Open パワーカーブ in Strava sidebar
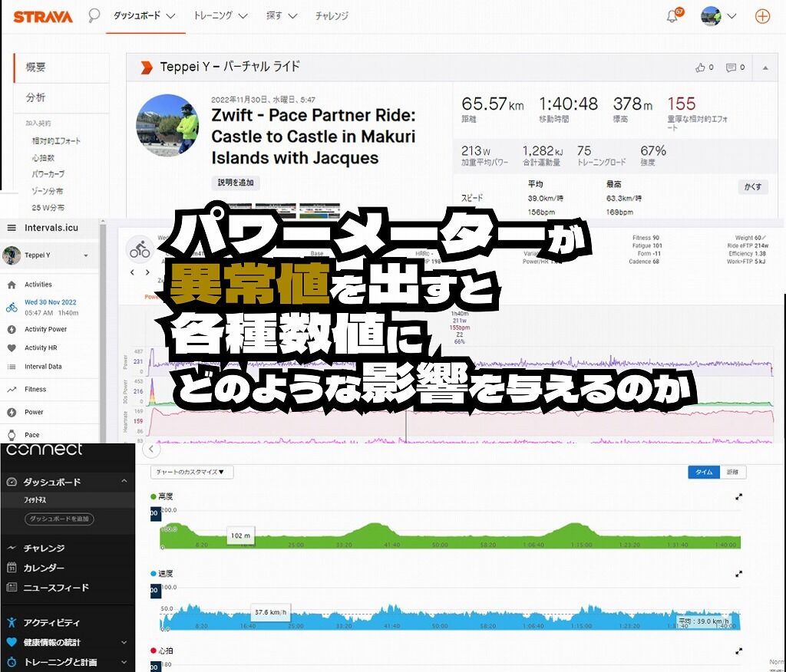Viewport: 786px width, 672px height. [x=48, y=174]
